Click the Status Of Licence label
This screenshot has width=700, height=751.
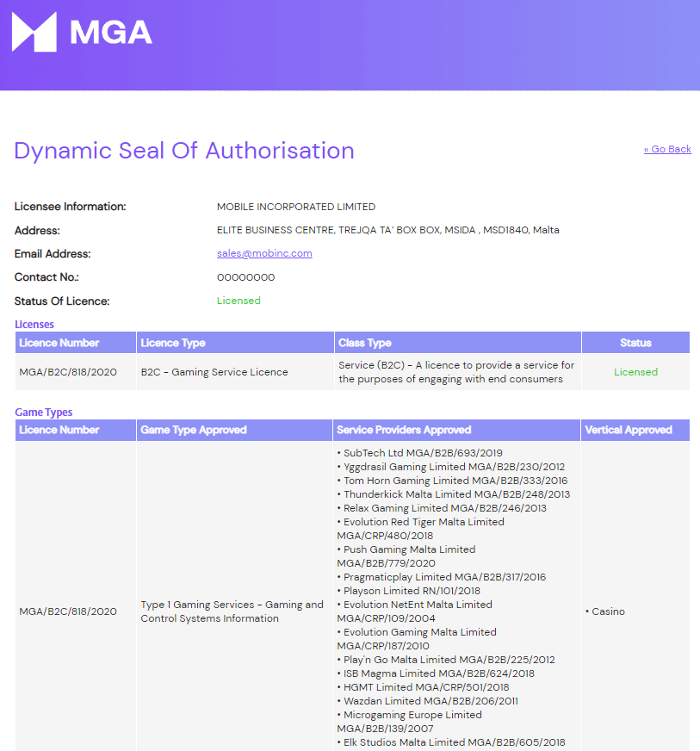click(62, 301)
